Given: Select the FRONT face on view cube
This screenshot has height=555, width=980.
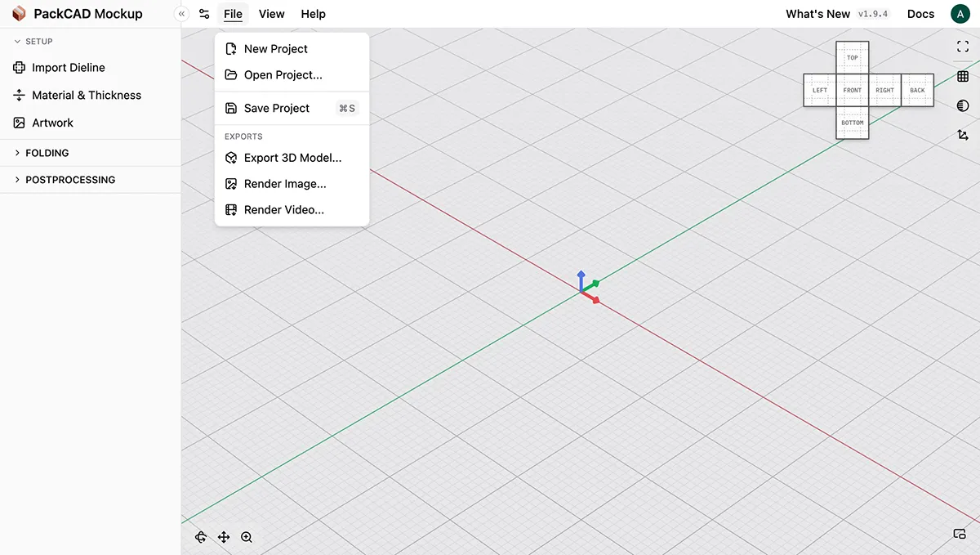Looking at the screenshot, I should click(x=853, y=90).
